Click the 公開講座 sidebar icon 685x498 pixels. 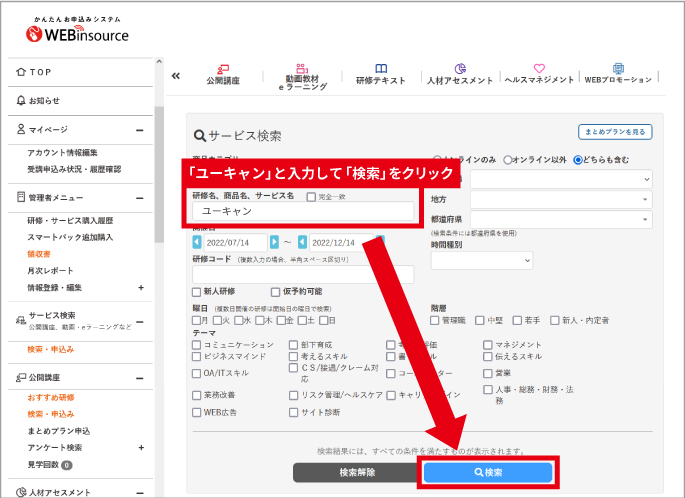coord(21,377)
